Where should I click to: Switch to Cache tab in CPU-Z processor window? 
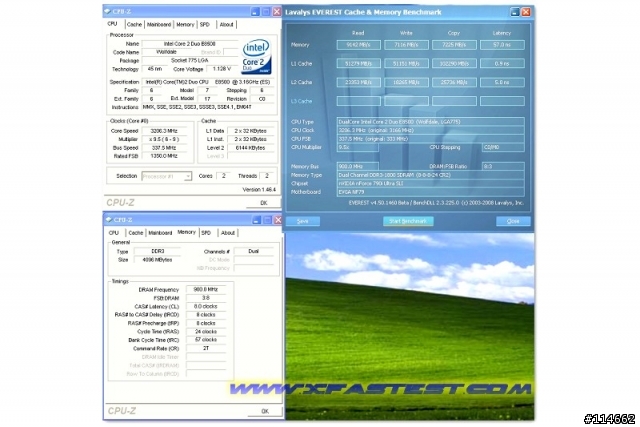(134, 24)
